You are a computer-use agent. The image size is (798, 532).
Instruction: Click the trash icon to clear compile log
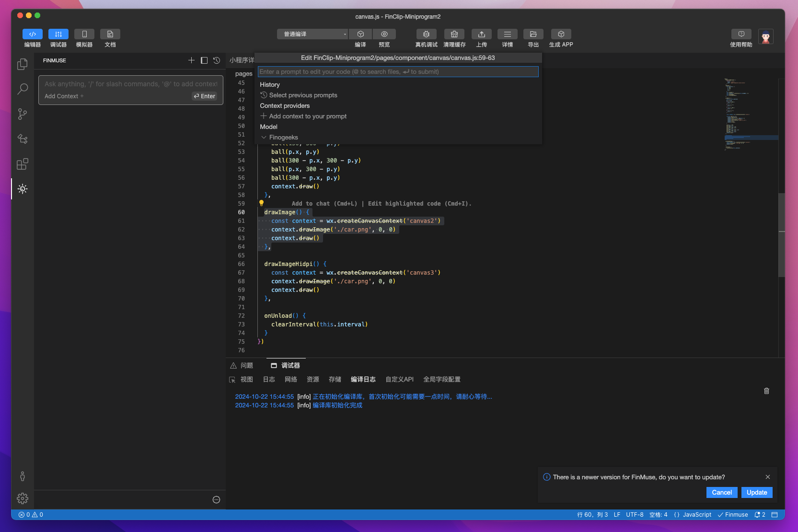[x=766, y=391]
